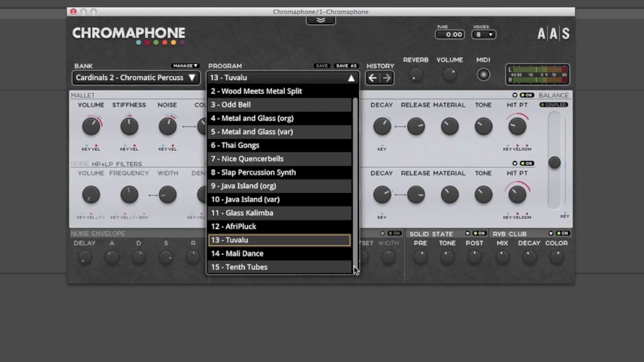The height and width of the screenshot is (362, 644).
Task: Toggle lower resonator ON switch
Action: pyautogui.click(x=527, y=163)
